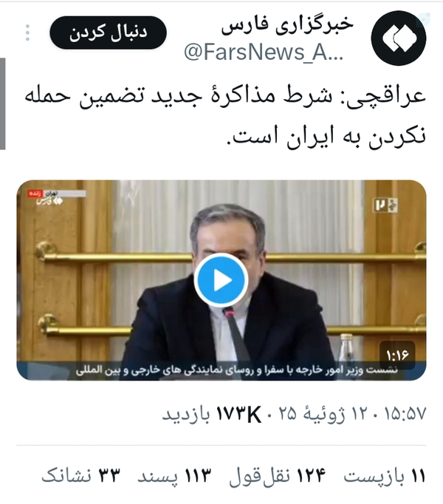
Task: View the ۱۱۳ پسند likes list
Action: tap(175, 475)
